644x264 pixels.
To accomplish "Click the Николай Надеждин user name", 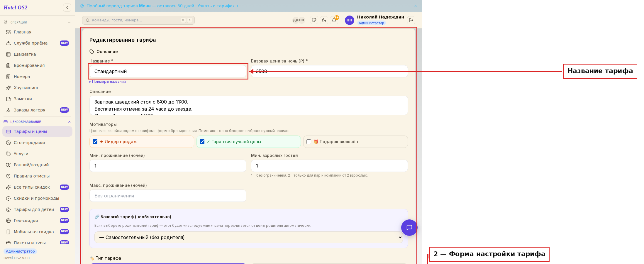I will pos(380,17).
